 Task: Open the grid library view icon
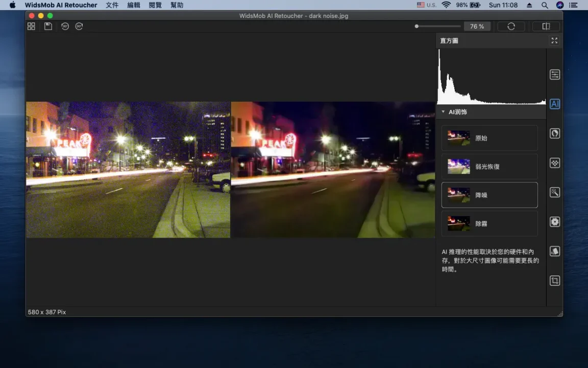31,26
